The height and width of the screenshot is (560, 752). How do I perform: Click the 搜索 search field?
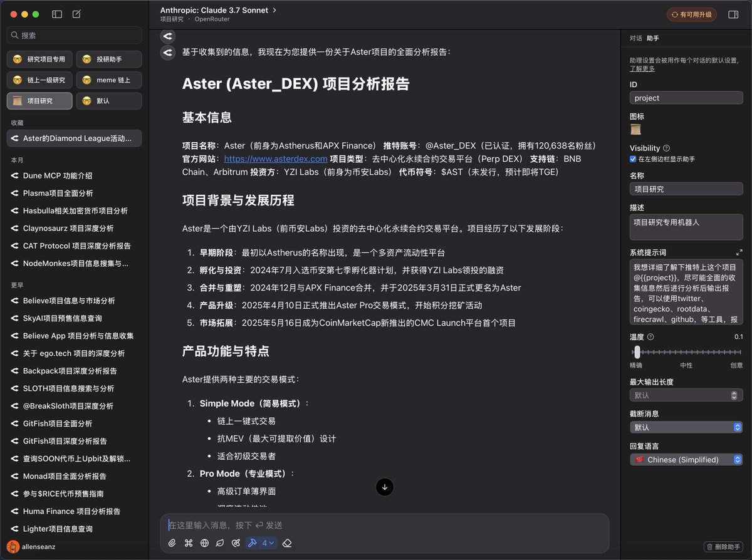click(x=75, y=36)
